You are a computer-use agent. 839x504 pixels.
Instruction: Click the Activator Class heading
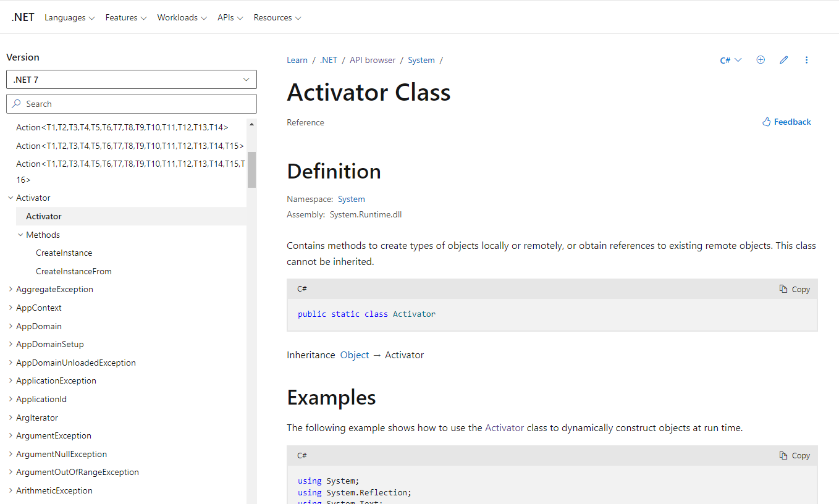pyautogui.click(x=369, y=92)
